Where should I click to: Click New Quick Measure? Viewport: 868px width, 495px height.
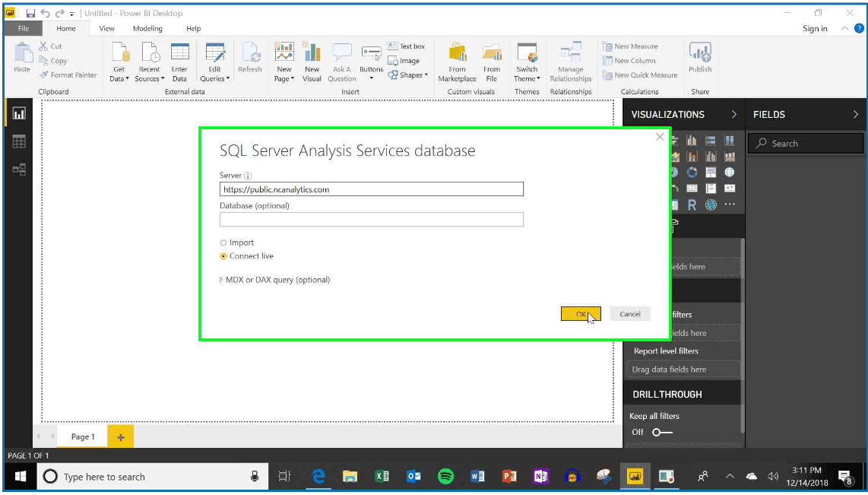640,75
